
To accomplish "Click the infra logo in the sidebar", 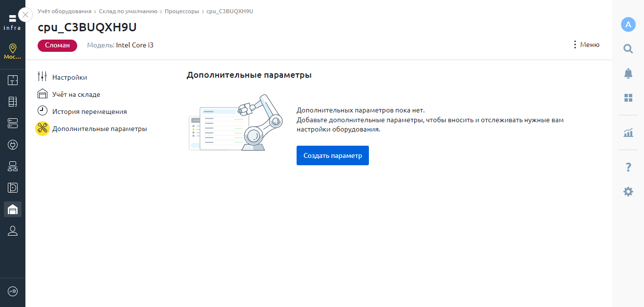I will point(12,22).
